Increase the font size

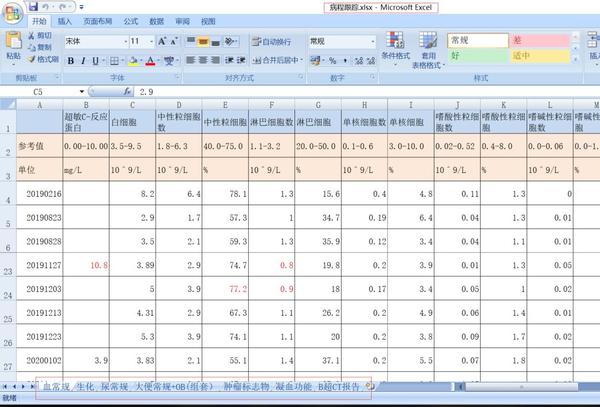coord(162,41)
